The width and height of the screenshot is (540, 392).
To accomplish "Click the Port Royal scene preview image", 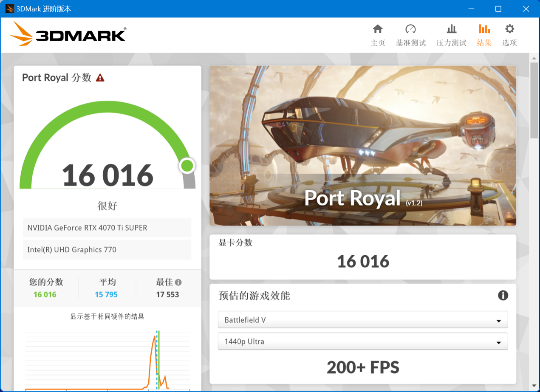I will tap(362, 144).
